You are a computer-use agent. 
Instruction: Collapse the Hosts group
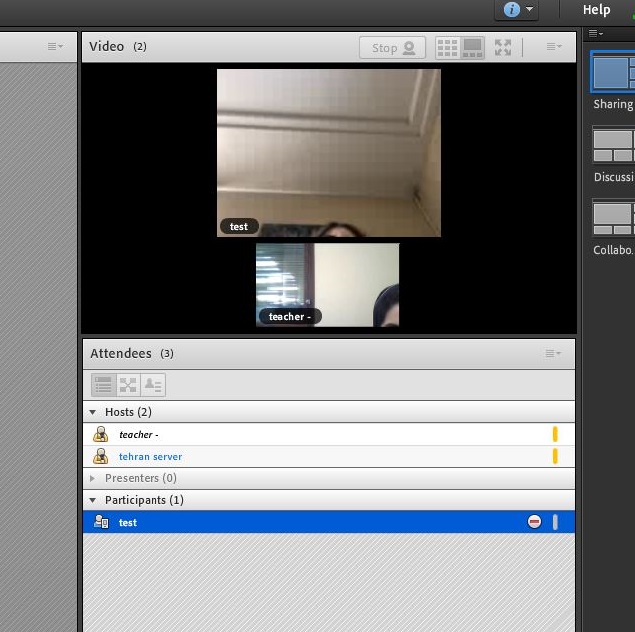[x=94, y=412]
